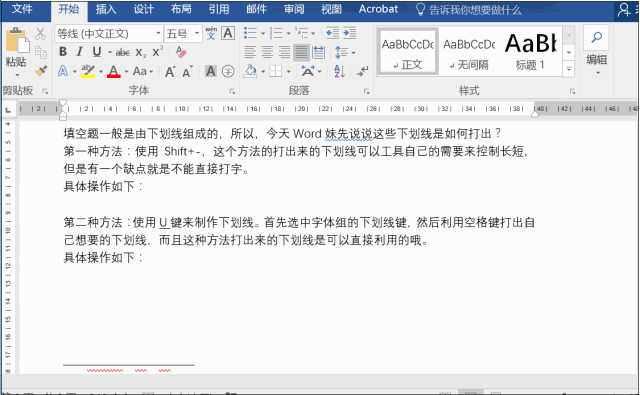Switch to the 审阅 tab
The height and width of the screenshot is (395, 640).
click(294, 9)
